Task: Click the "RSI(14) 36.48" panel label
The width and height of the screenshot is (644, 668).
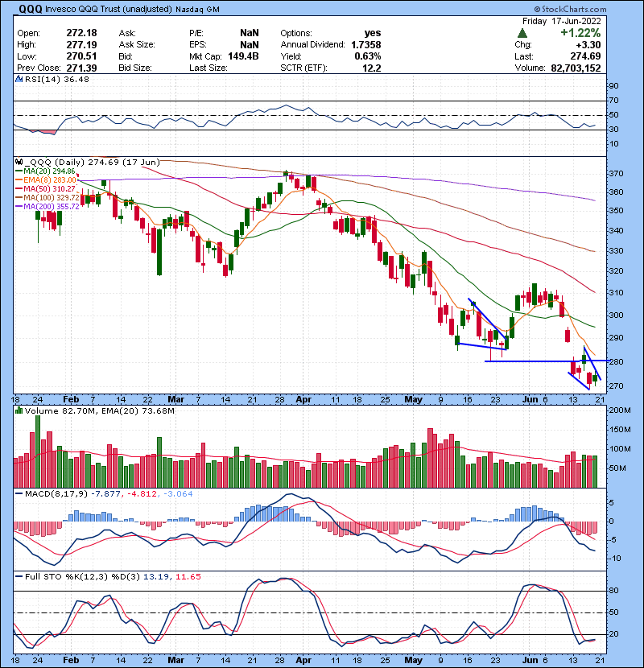Action: 57,79
